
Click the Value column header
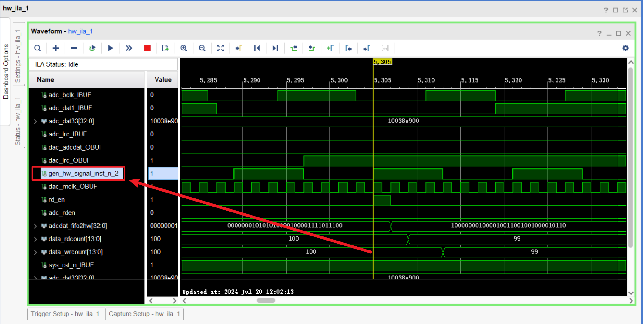162,80
